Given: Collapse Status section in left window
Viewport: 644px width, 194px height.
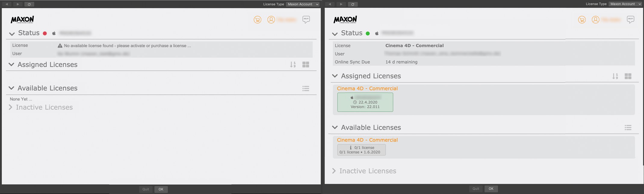Looking at the screenshot, I should (x=12, y=34).
